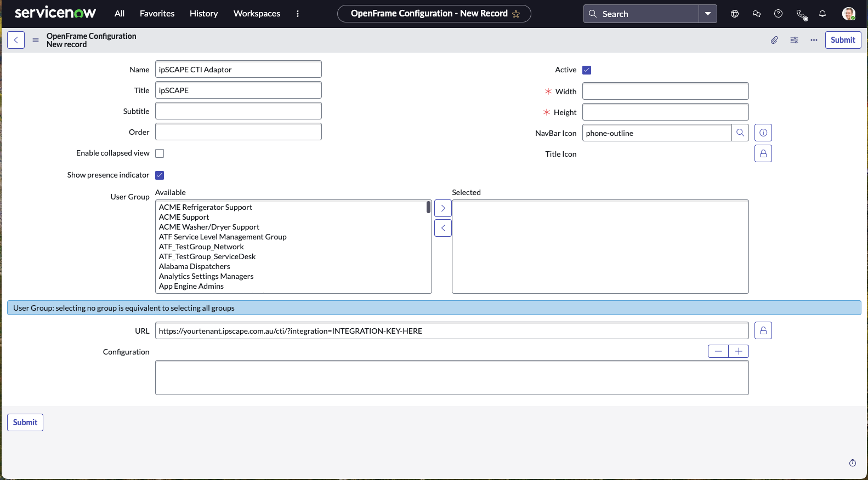
Task: Open the help question mark icon
Action: pyautogui.click(x=778, y=14)
